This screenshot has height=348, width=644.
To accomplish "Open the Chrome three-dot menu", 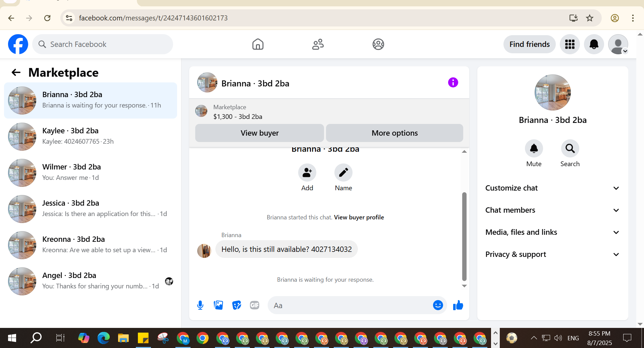I will pyautogui.click(x=633, y=18).
